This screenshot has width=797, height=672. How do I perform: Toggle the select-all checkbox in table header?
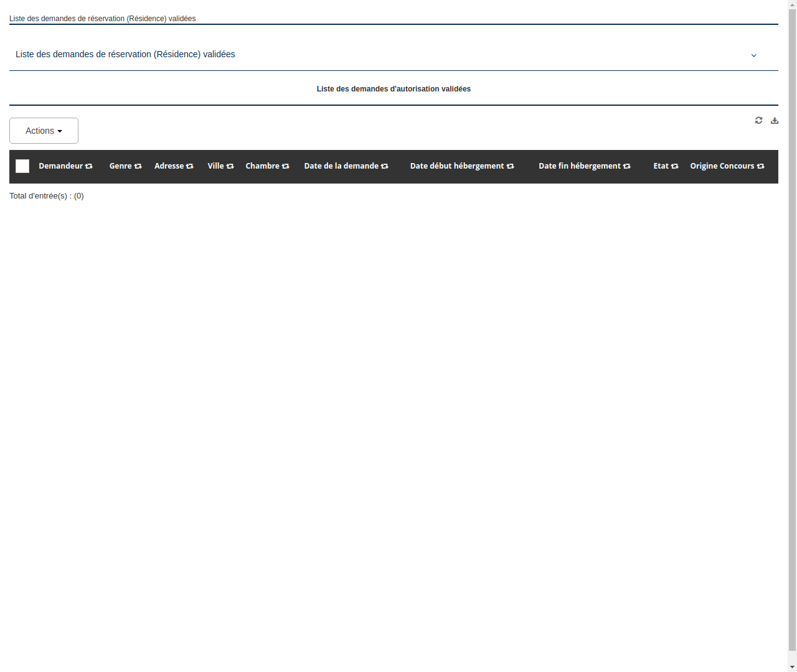point(22,166)
